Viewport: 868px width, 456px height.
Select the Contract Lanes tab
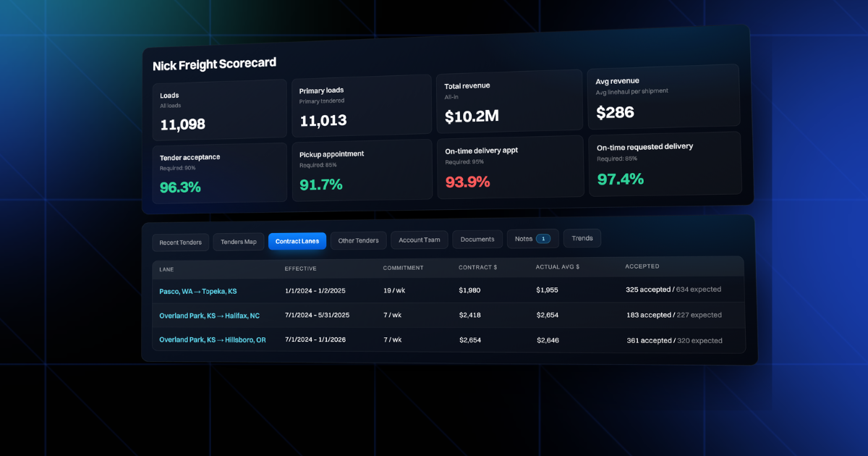(x=297, y=241)
